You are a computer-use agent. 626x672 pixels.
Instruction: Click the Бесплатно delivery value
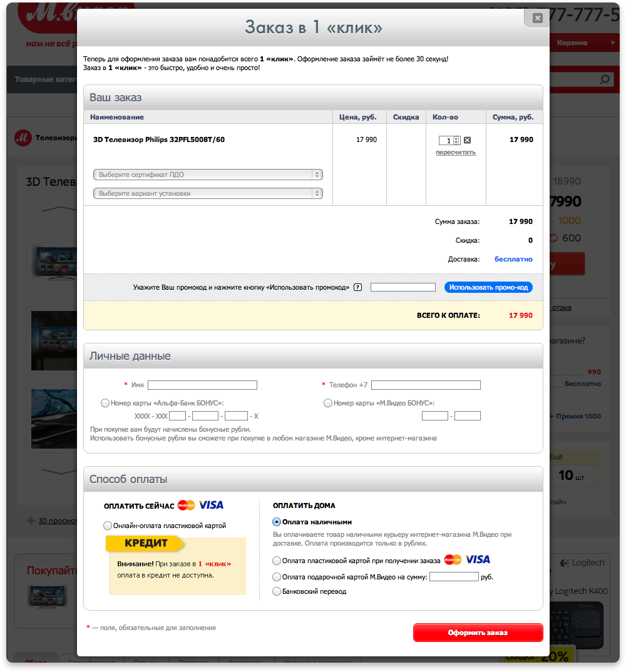(x=513, y=259)
